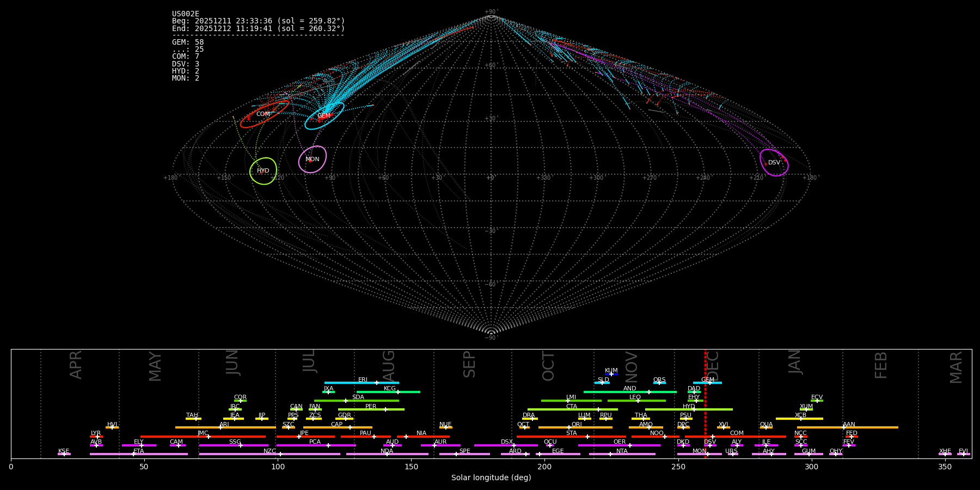The height and width of the screenshot is (490, 980).
Task: Click the KCG shower bar in timeline
Action: (x=388, y=392)
